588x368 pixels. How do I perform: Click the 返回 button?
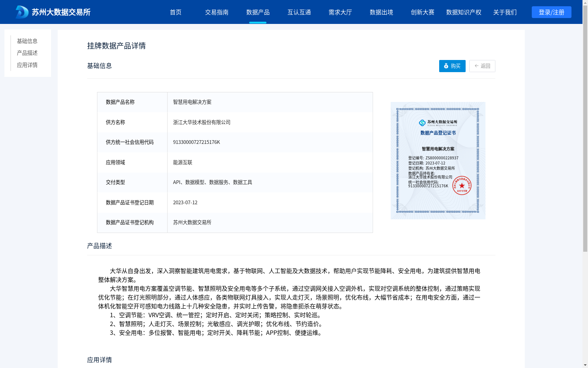click(482, 66)
